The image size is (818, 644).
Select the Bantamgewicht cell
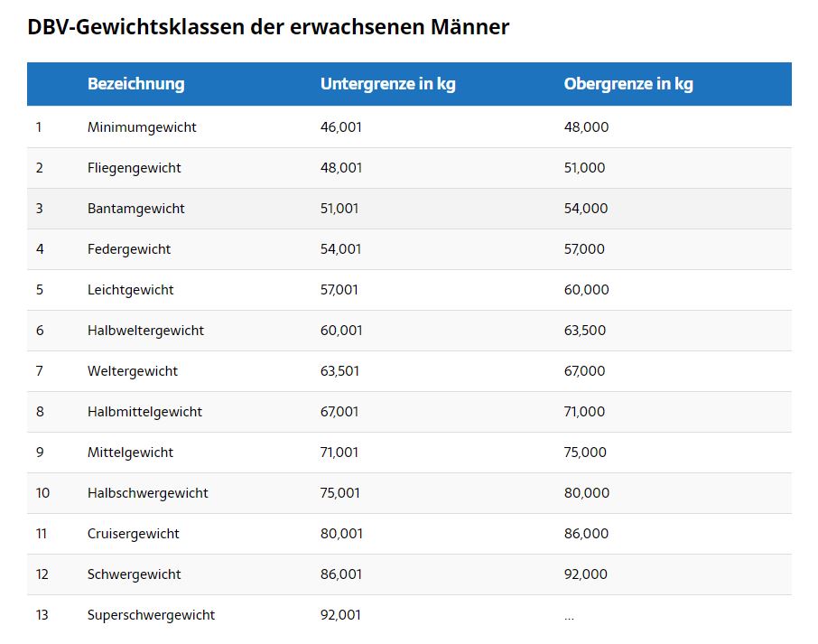(136, 209)
